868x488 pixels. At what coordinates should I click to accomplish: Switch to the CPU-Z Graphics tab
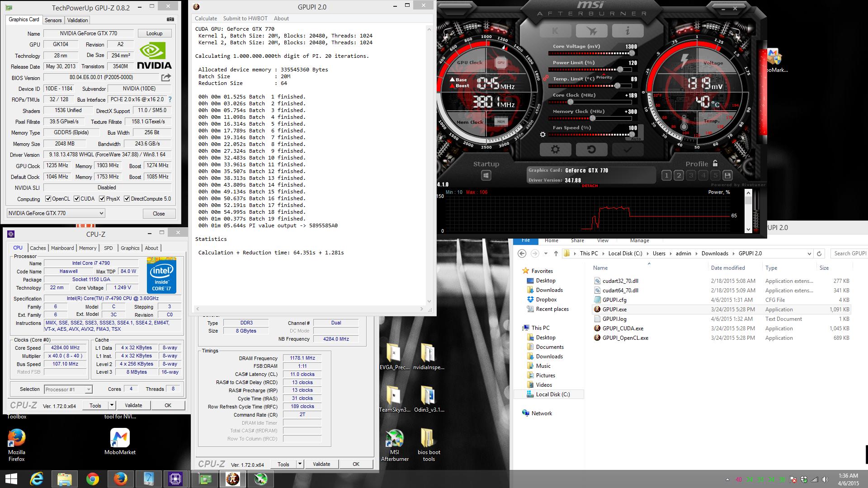[x=130, y=248]
